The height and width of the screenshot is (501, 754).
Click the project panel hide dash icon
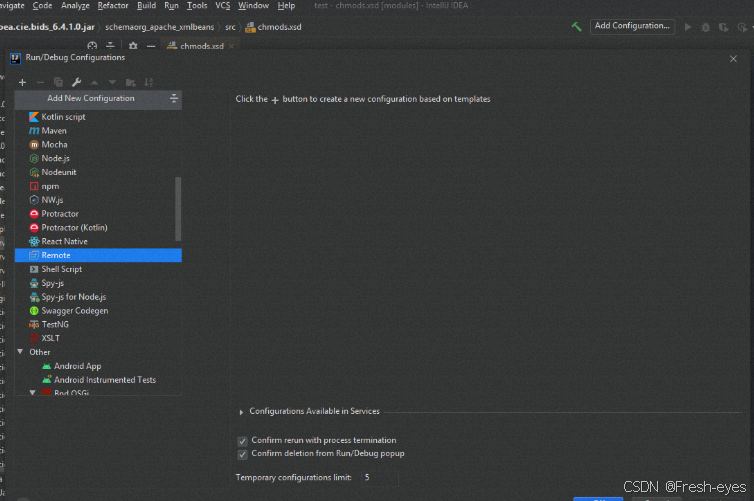tap(151, 46)
